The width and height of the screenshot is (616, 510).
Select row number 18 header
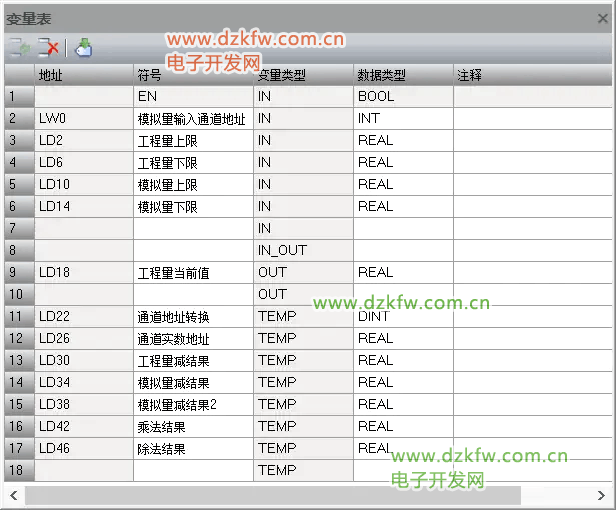[x=19, y=470]
